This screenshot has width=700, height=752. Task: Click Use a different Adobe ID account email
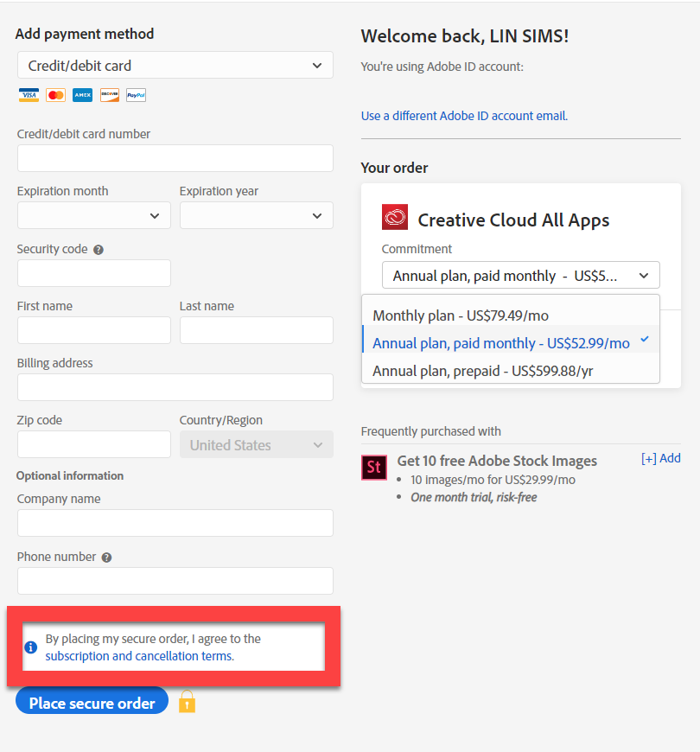tap(464, 115)
